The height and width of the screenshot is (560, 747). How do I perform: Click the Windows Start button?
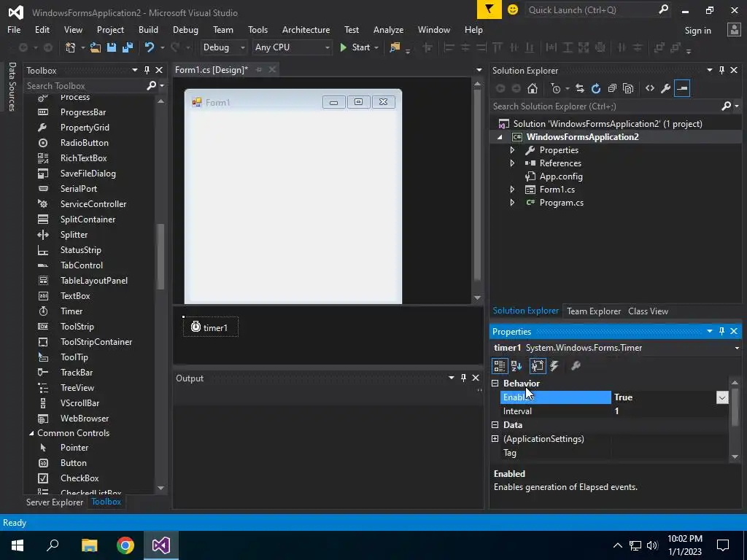point(18,545)
